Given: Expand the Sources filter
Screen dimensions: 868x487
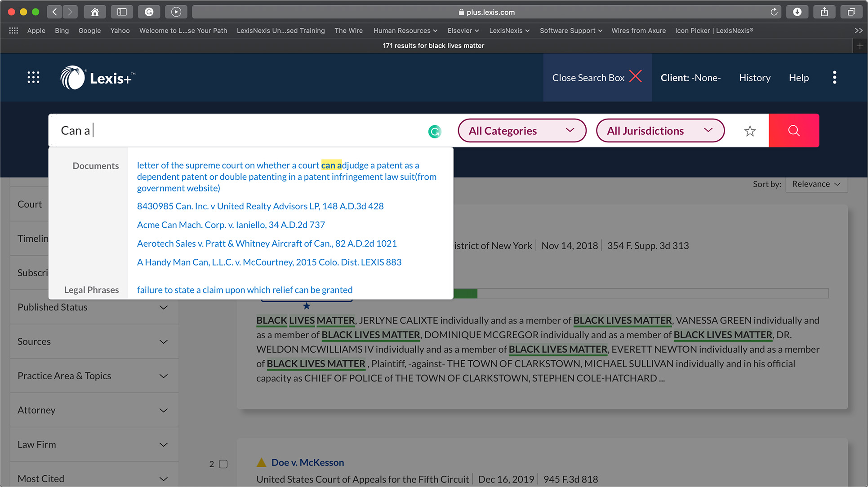Looking at the screenshot, I should click(x=94, y=341).
